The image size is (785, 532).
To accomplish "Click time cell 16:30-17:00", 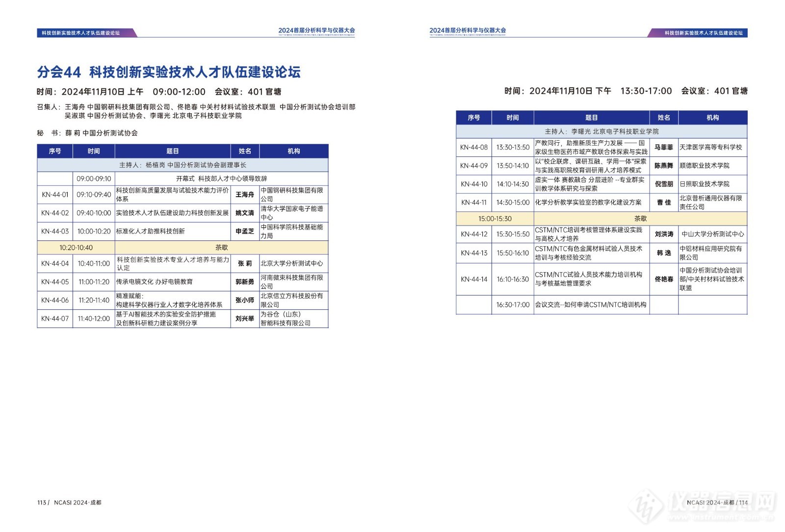I will pos(513,304).
